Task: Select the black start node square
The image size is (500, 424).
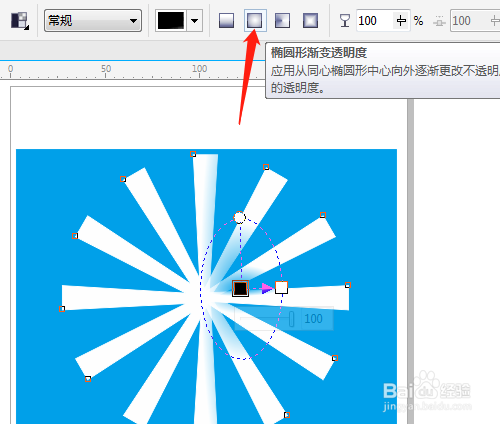Action: pos(240,288)
